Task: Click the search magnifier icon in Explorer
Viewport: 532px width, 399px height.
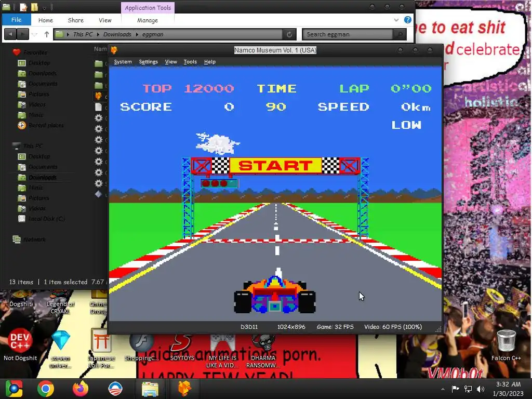Action: (x=400, y=34)
